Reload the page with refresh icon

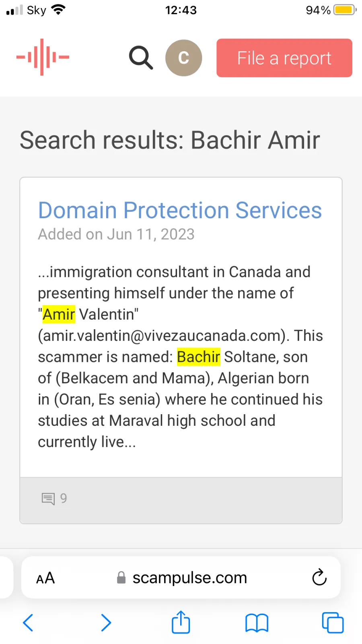point(319,577)
